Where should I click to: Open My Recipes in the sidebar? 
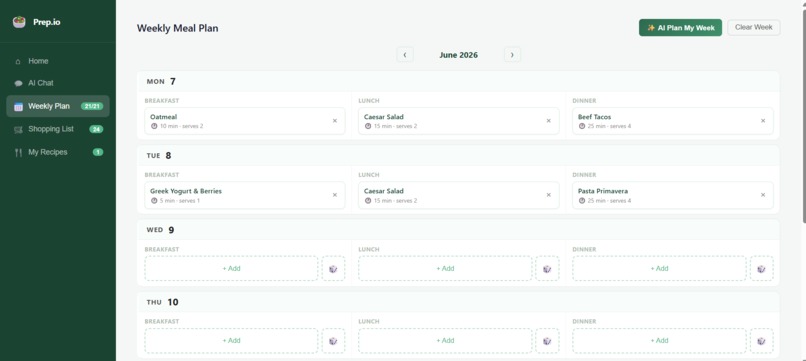(x=58, y=152)
